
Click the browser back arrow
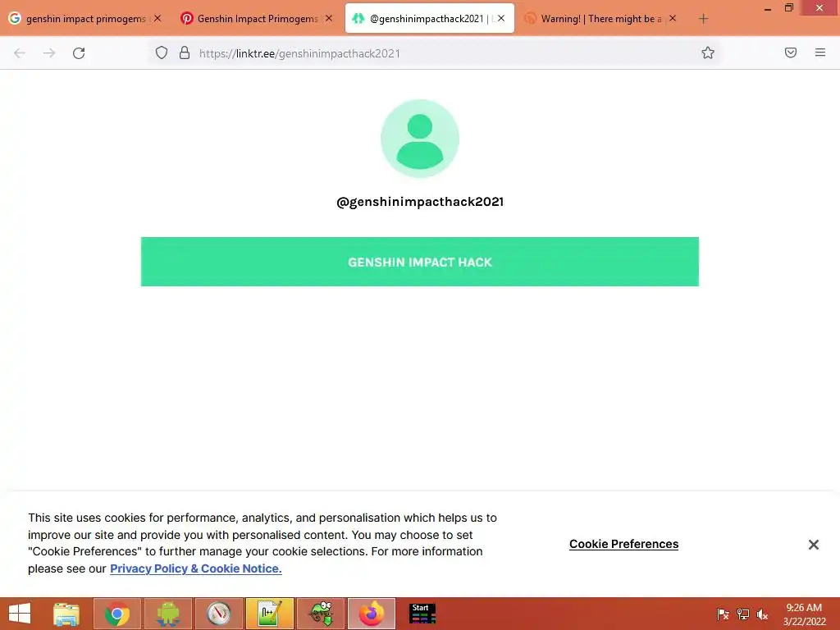pos(20,53)
